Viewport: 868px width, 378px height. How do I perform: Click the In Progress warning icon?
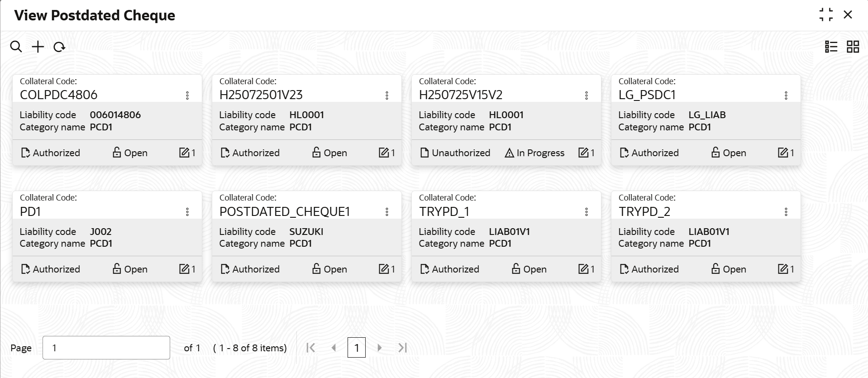tap(509, 153)
